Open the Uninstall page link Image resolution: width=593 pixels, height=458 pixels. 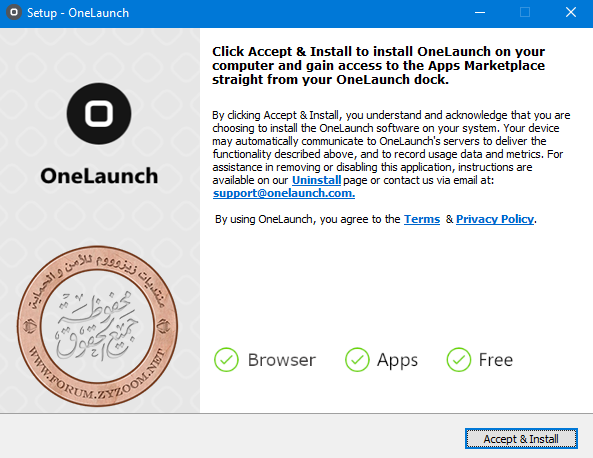[317, 180]
